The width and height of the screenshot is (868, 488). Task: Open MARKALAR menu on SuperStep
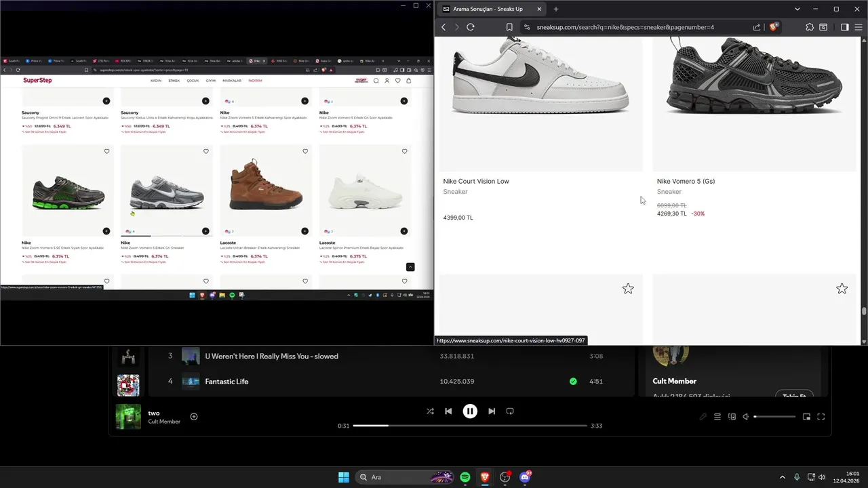click(232, 81)
